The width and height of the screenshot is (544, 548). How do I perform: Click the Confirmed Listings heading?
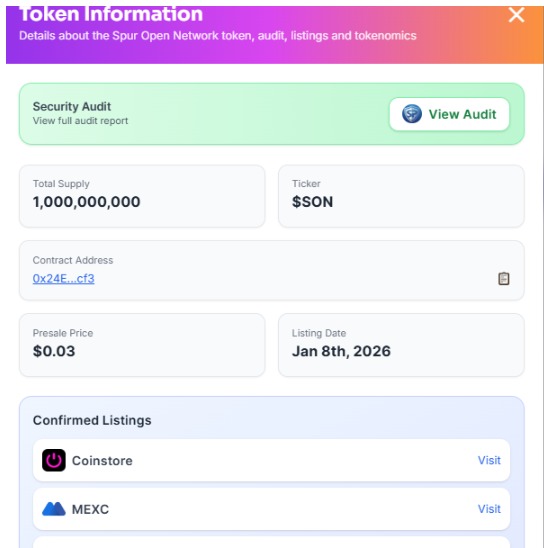click(92, 420)
